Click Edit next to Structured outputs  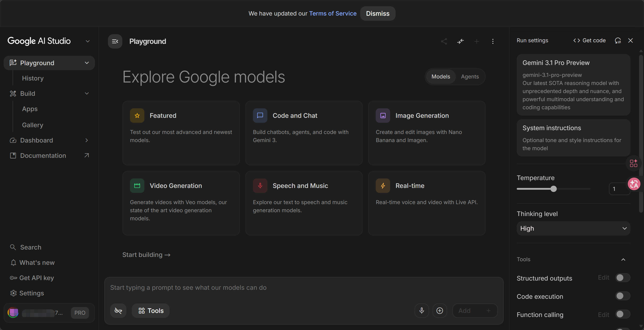pos(603,277)
